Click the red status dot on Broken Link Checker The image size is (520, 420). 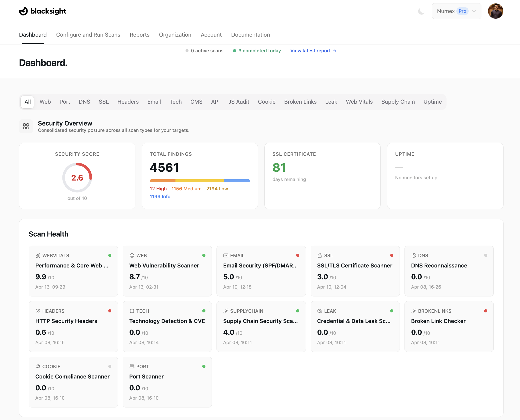(x=486, y=311)
